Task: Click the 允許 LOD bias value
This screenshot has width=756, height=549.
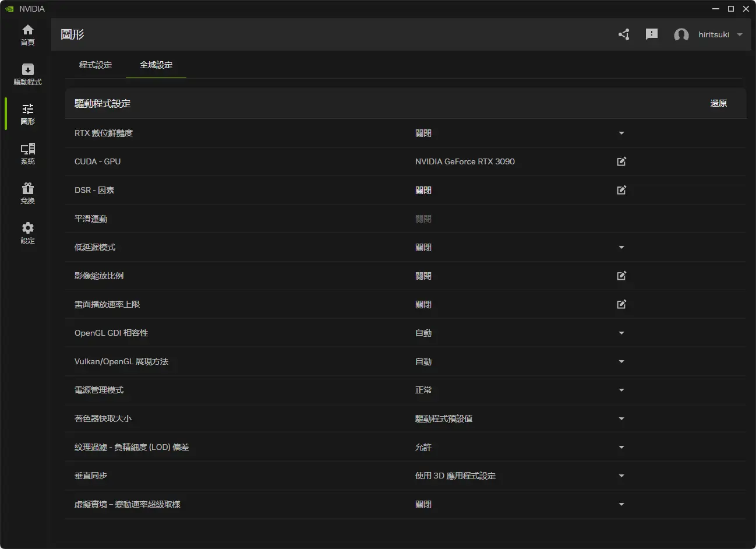Action: coord(423,447)
